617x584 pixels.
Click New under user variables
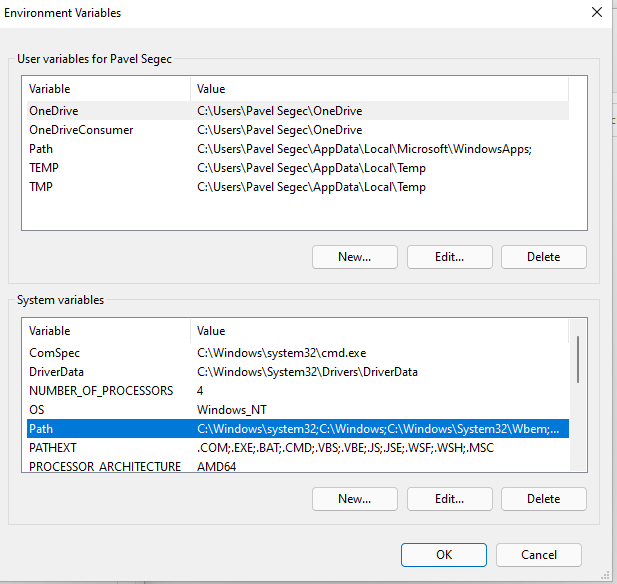click(355, 257)
